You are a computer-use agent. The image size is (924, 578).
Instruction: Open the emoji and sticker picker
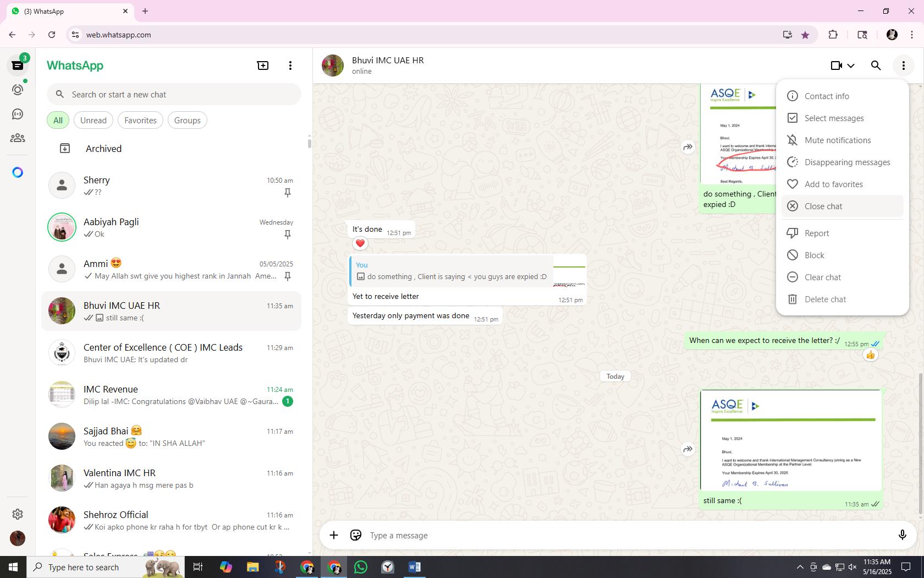(x=356, y=535)
